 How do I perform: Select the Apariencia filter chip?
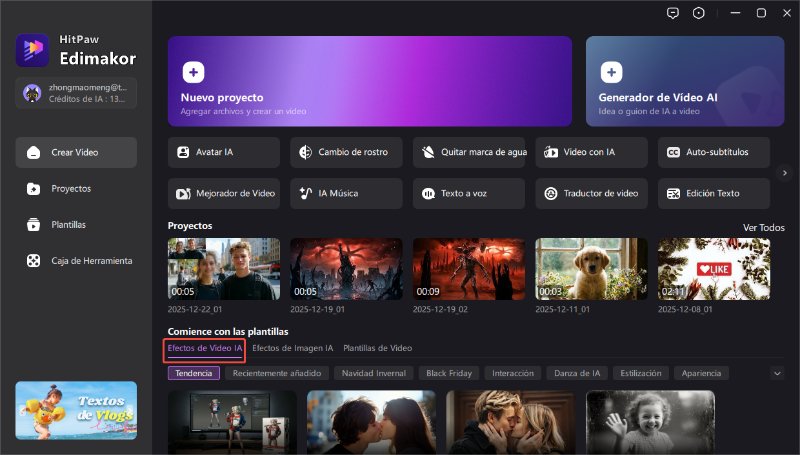(702, 373)
